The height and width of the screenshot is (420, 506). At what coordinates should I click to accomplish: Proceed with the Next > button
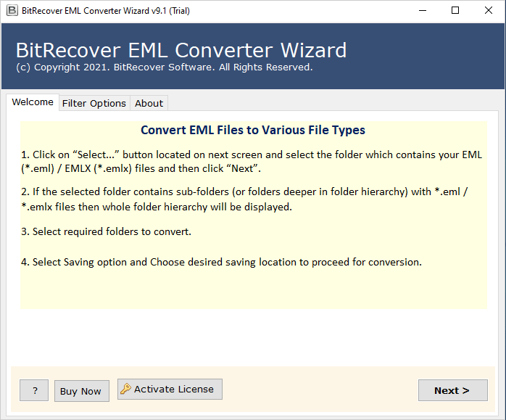[452, 390]
